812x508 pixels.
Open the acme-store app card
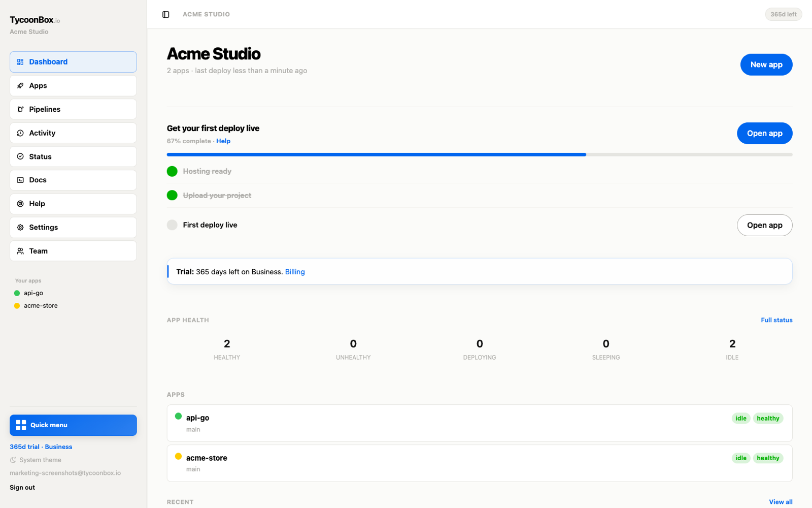coord(480,463)
